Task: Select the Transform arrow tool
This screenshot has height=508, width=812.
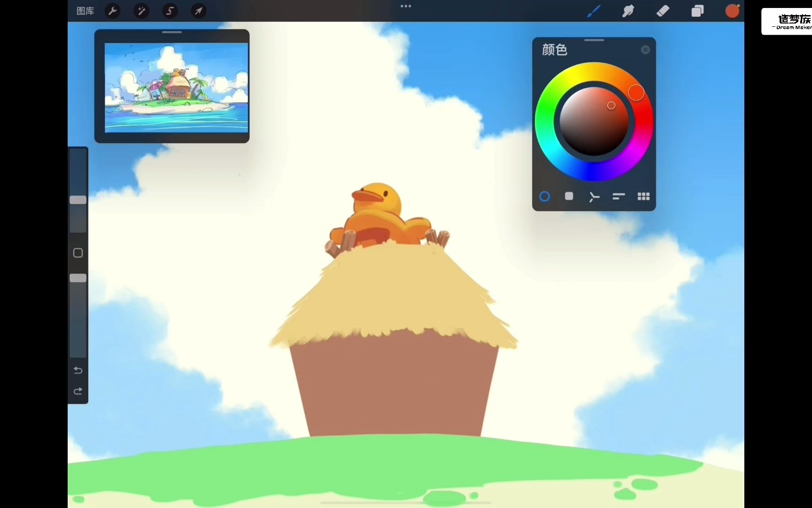Action: [x=199, y=11]
